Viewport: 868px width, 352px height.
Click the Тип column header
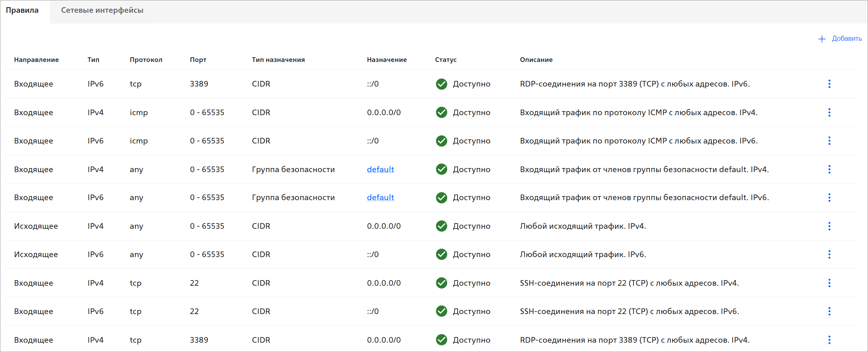click(93, 59)
